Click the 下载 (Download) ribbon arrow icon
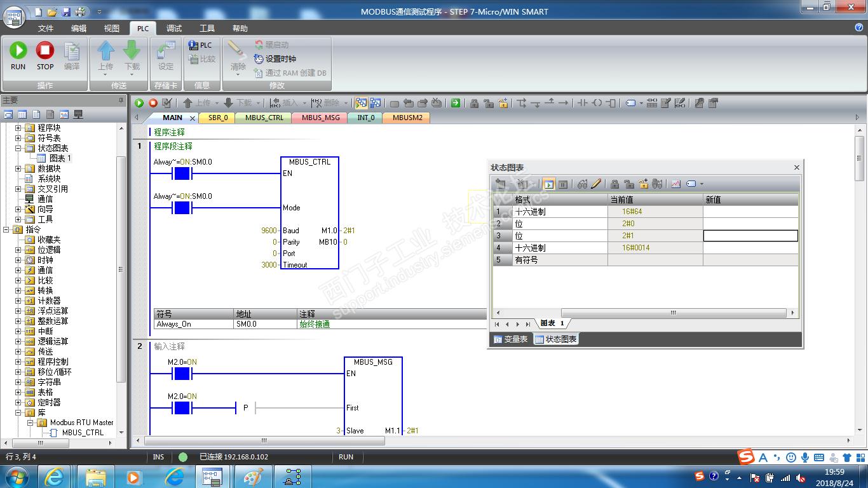Screen dimensions: 868x488 (132, 50)
